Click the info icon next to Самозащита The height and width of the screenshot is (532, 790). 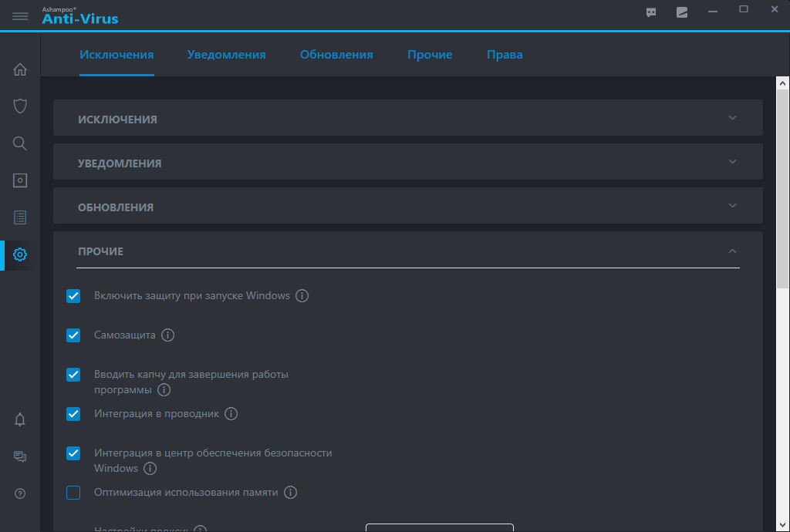[167, 335]
